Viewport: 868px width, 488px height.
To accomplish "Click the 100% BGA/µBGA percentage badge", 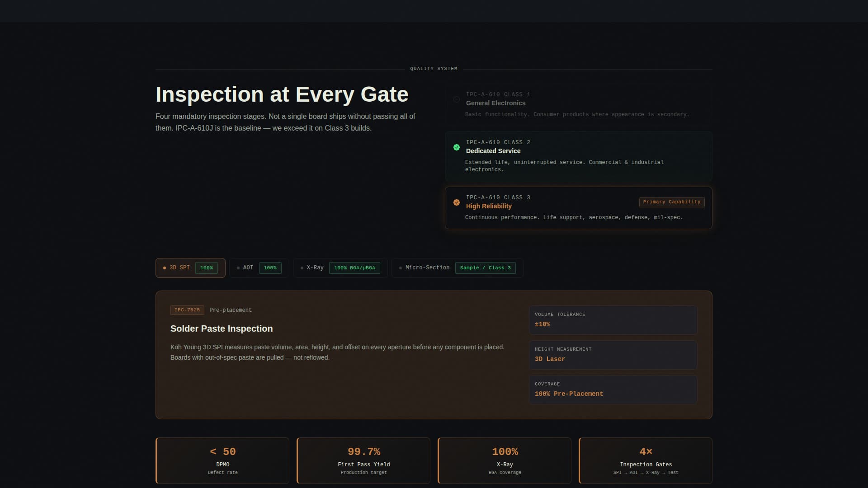I will click(x=354, y=267).
